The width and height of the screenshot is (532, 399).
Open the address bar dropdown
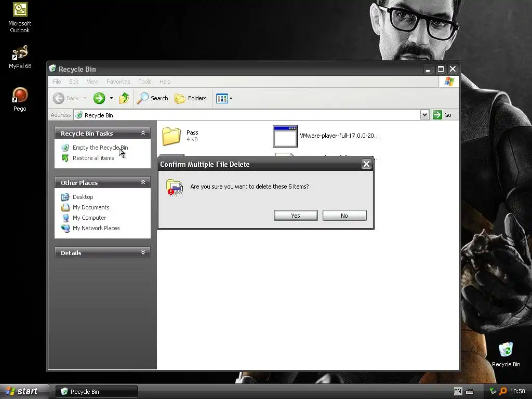[x=424, y=115]
